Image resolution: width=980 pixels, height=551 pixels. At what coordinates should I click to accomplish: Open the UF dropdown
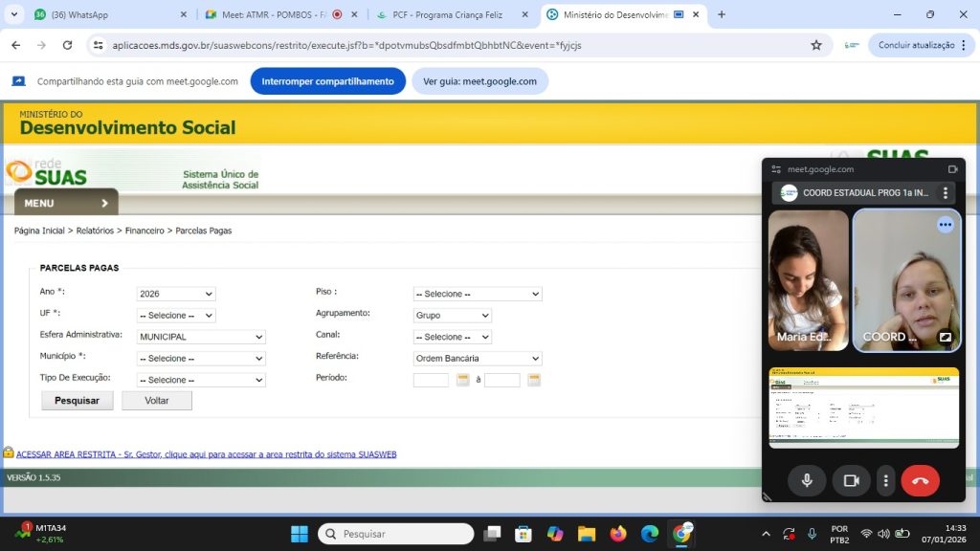[176, 316]
